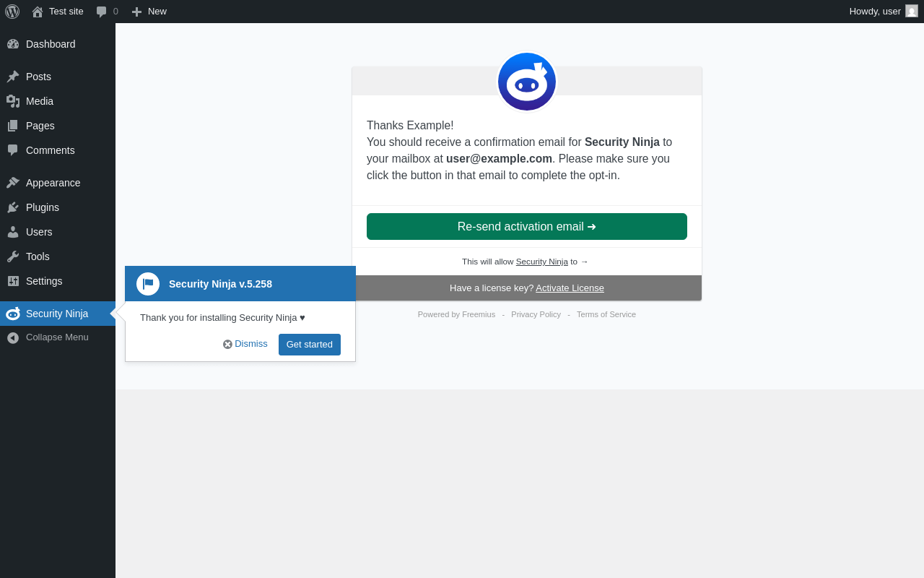Screen dimensions: 924x578
Task: Click the user avatar next to Howdy, user
Action: (912, 11)
